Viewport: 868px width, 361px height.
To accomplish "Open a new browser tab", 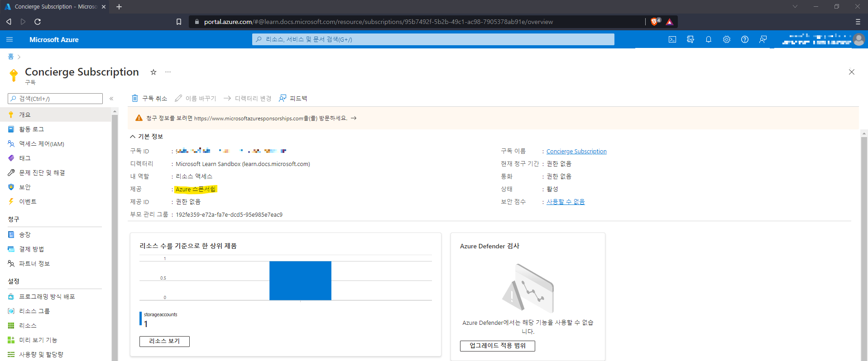I will pos(119,7).
